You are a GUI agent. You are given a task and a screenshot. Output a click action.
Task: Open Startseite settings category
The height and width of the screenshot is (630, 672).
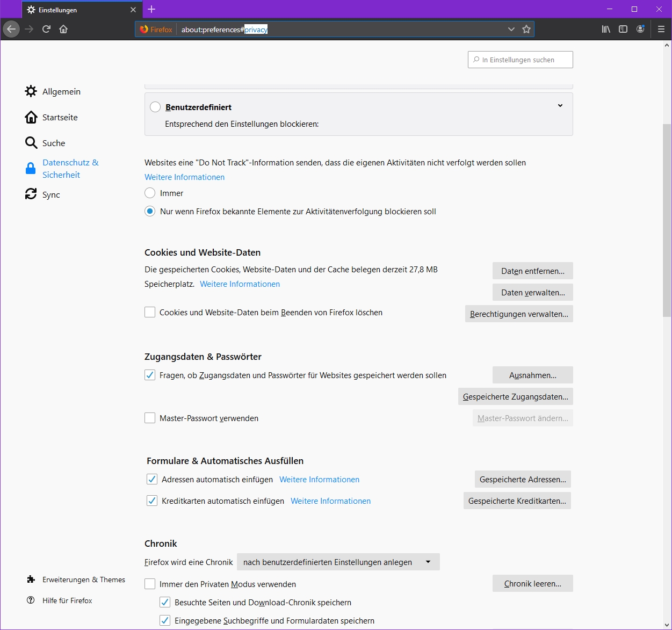tap(51, 117)
